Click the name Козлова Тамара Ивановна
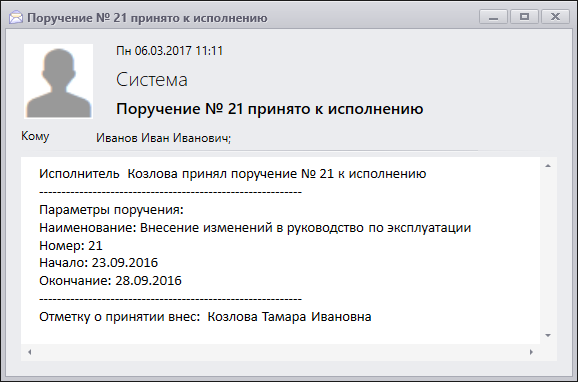 289,317
